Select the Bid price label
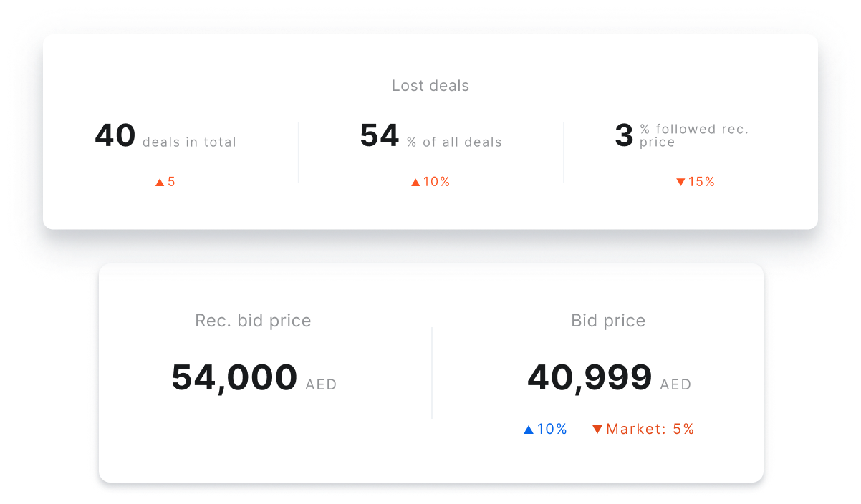Viewport: 861px width, 504px height. [x=608, y=321]
